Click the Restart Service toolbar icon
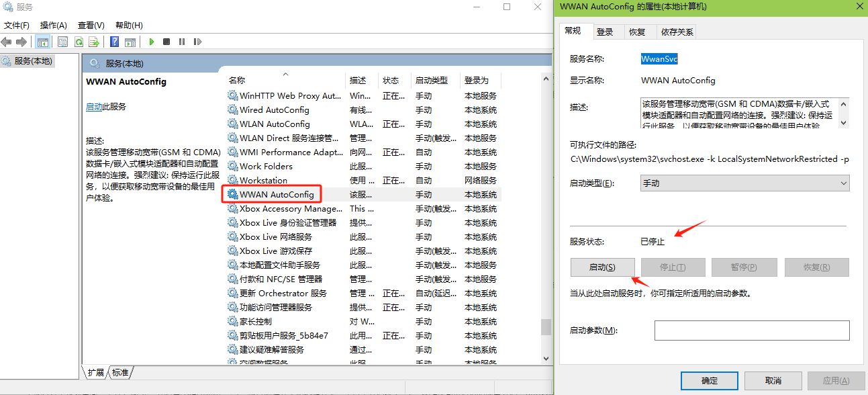Viewport: 868px width, 395px height. click(197, 42)
